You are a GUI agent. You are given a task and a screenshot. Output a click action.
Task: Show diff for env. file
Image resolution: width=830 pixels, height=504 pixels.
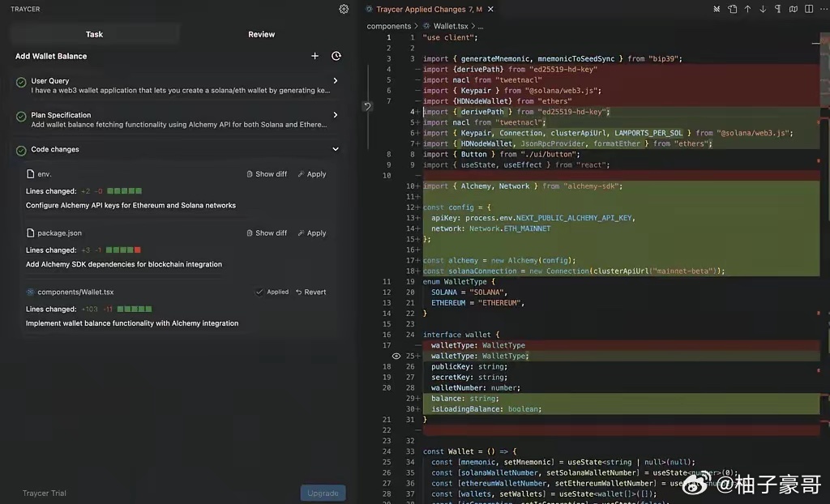pyautogui.click(x=267, y=174)
